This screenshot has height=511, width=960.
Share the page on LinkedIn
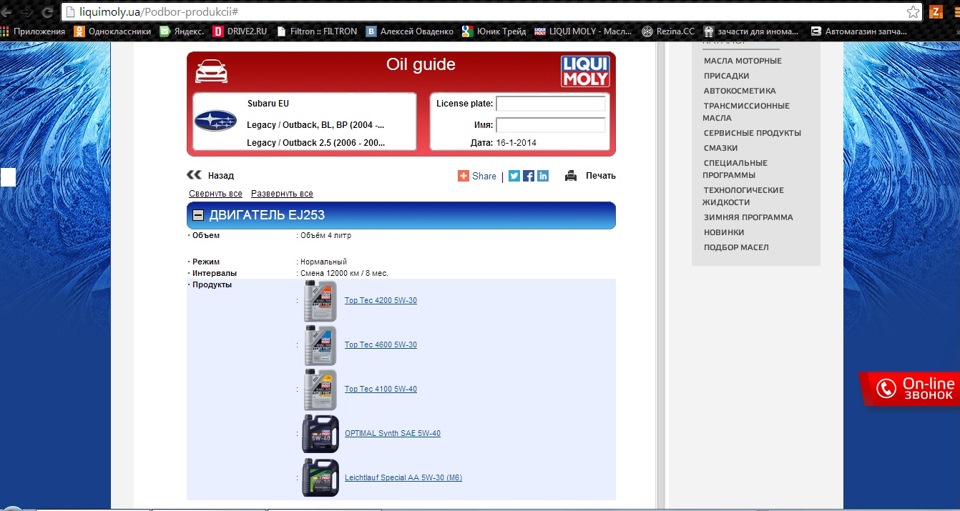[543, 176]
